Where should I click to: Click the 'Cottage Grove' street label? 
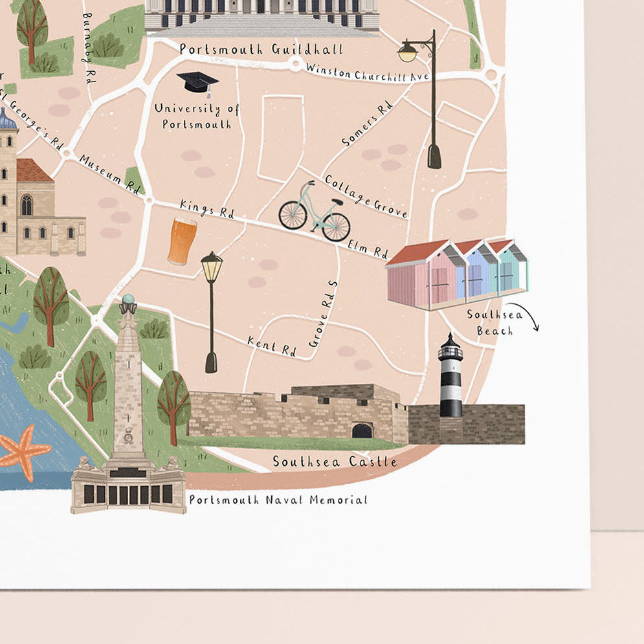pos(366,196)
